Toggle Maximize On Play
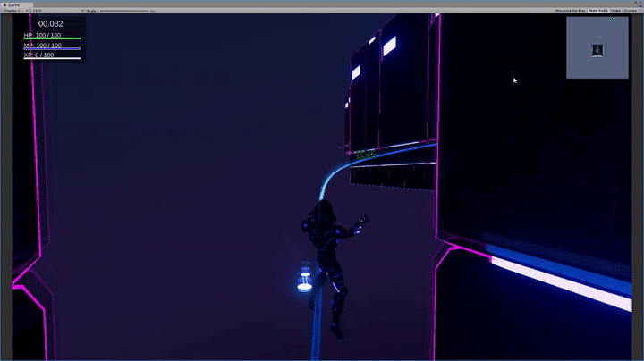This screenshot has height=361, width=644. pyautogui.click(x=564, y=10)
